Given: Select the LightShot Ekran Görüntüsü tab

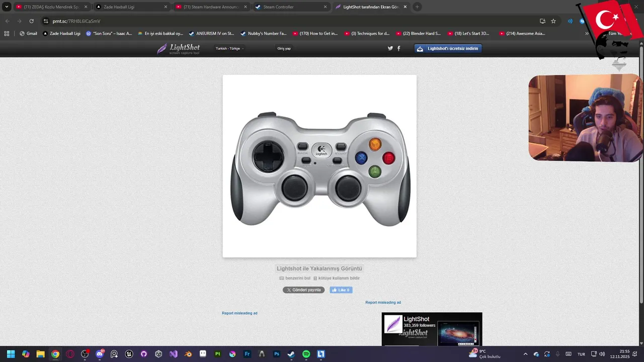Looking at the screenshot, I should tap(371, 7).
